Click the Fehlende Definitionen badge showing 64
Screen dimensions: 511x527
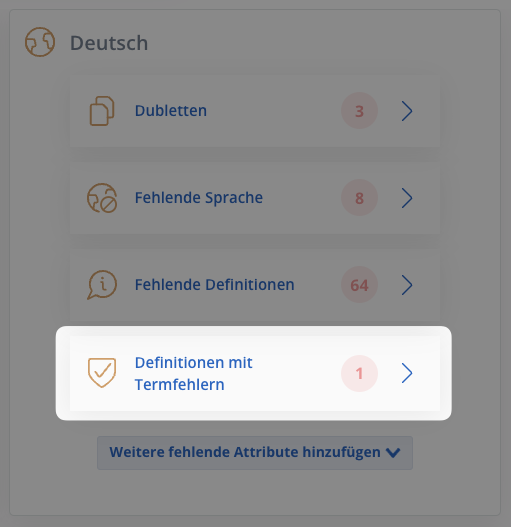tap(359, 285)
